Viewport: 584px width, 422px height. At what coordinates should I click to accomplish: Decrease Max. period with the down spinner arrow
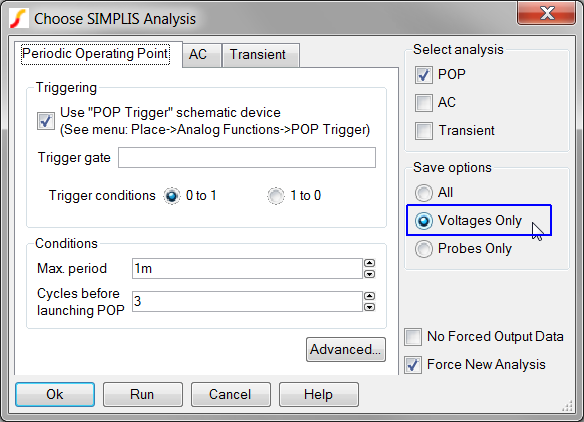pyautogui.click(x=369, y=274)
